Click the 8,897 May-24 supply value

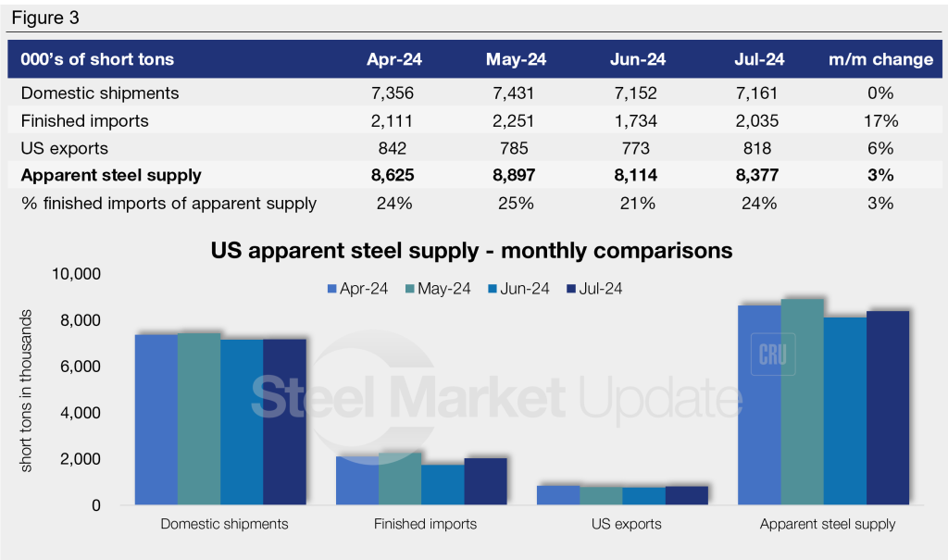point(516,176)
